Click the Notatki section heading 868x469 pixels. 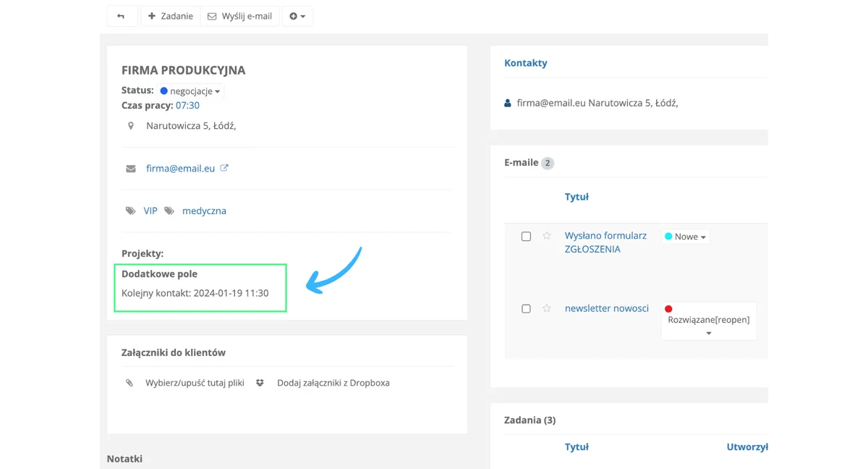coord(124,459)
